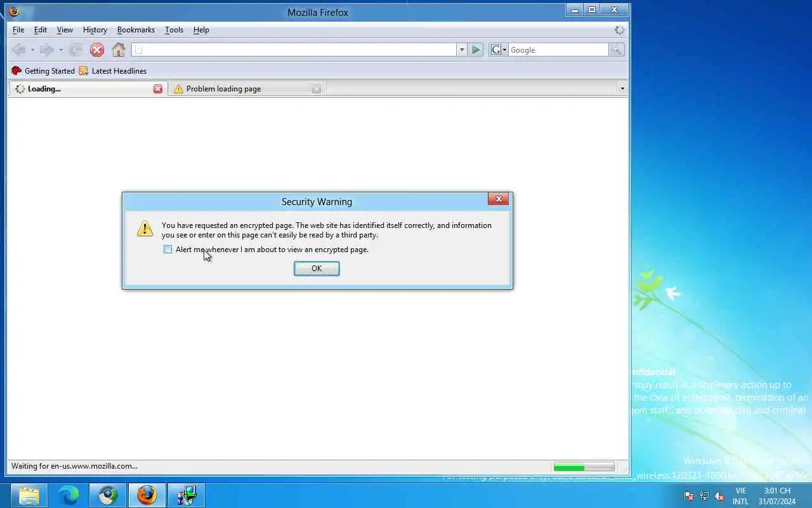Expand the address bar history dropdown

[x=462, y=50]
